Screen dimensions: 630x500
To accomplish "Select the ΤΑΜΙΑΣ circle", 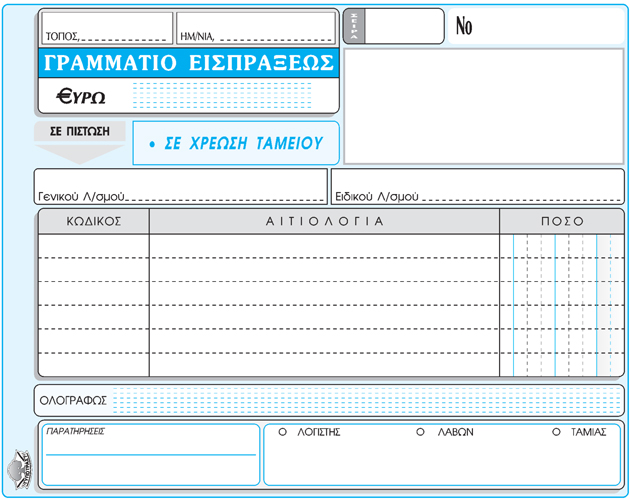I will click(556, 433).
